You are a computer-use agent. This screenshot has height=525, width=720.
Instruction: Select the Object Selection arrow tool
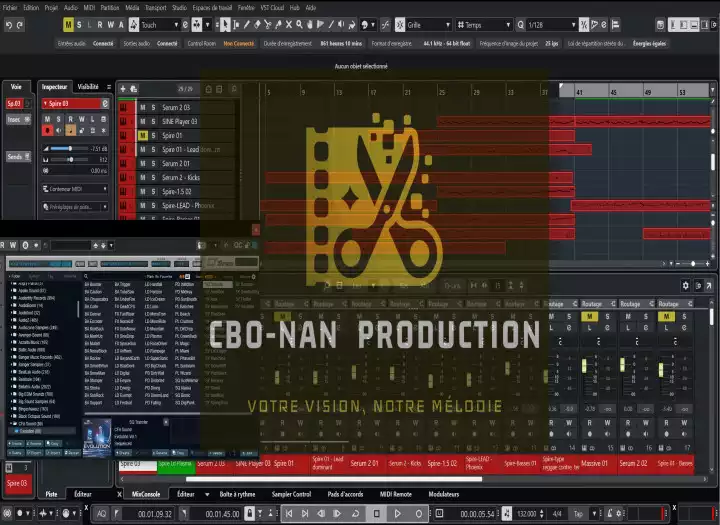[225, 25]
